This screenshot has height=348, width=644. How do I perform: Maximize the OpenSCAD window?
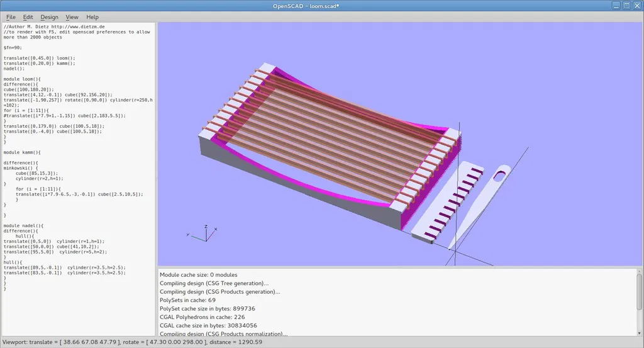627,6
